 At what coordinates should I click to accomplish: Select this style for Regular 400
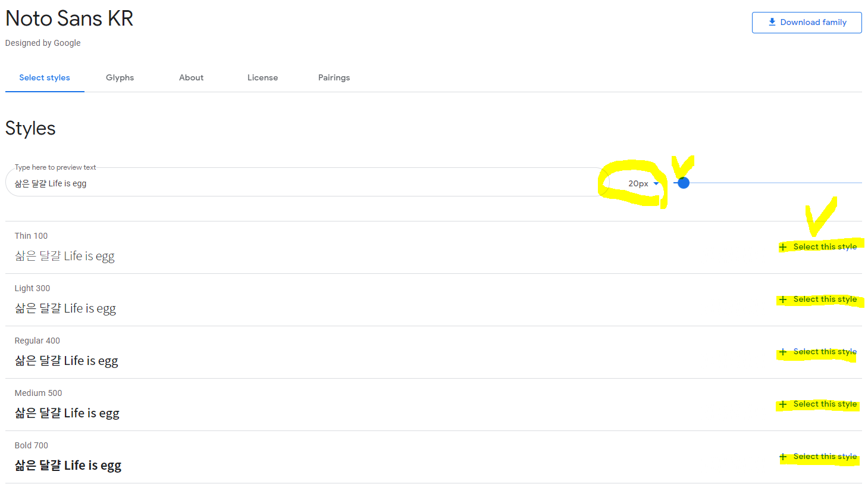click(819, 351)
